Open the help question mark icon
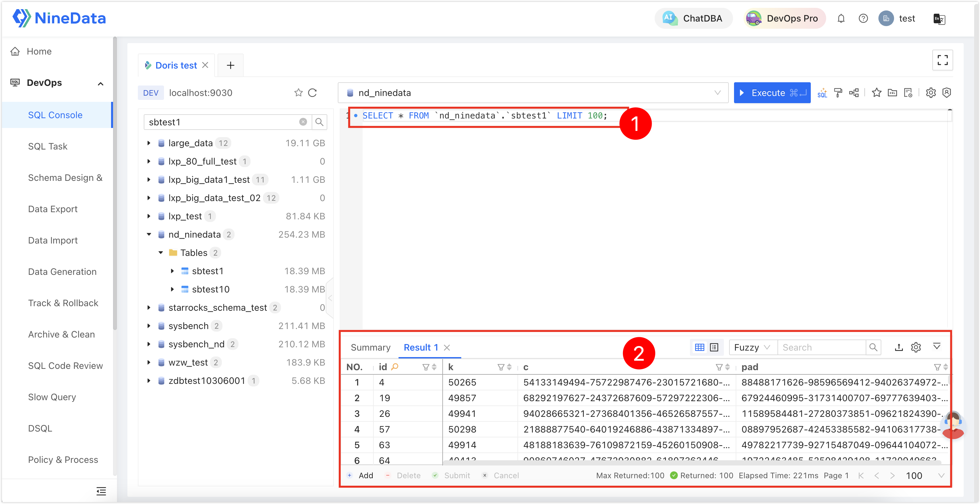 (x=863, y=18)
